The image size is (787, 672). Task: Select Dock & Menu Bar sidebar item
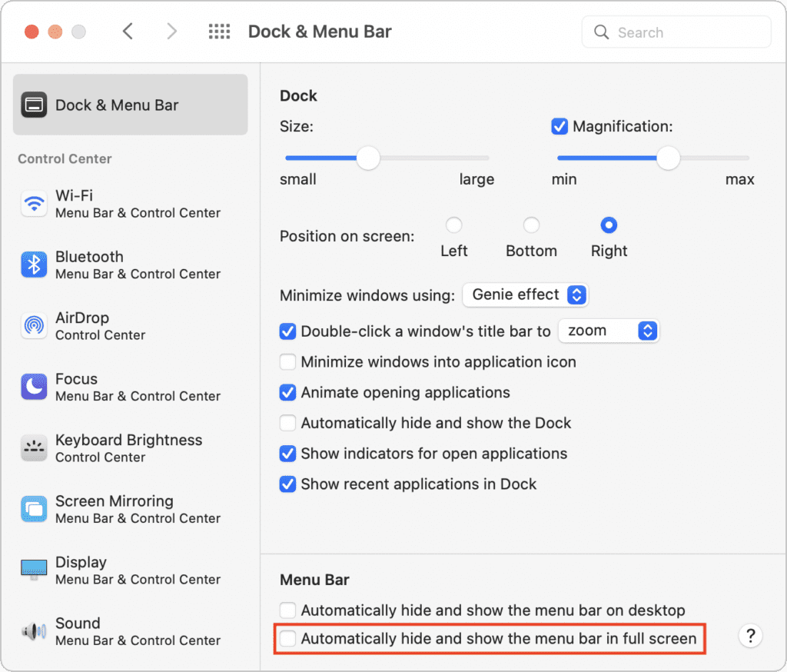click(131, 105)
